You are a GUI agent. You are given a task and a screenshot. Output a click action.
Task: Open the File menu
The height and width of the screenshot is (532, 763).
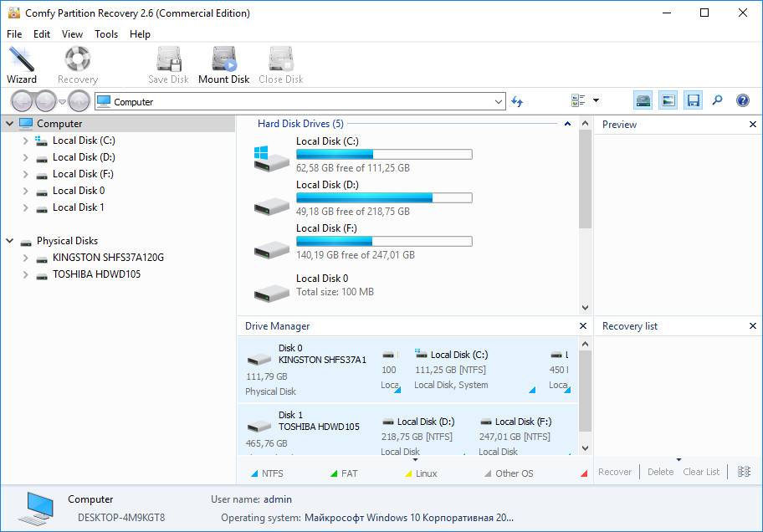coord(14,34)
